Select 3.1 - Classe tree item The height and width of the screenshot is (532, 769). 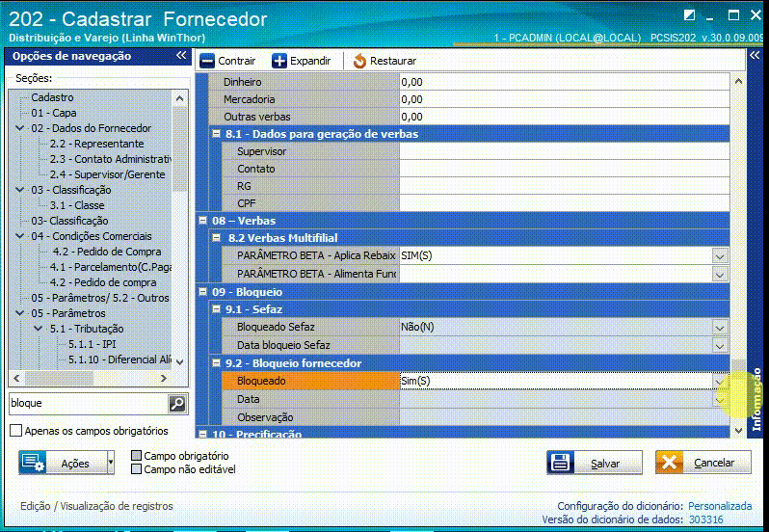(x=77, y=205)
